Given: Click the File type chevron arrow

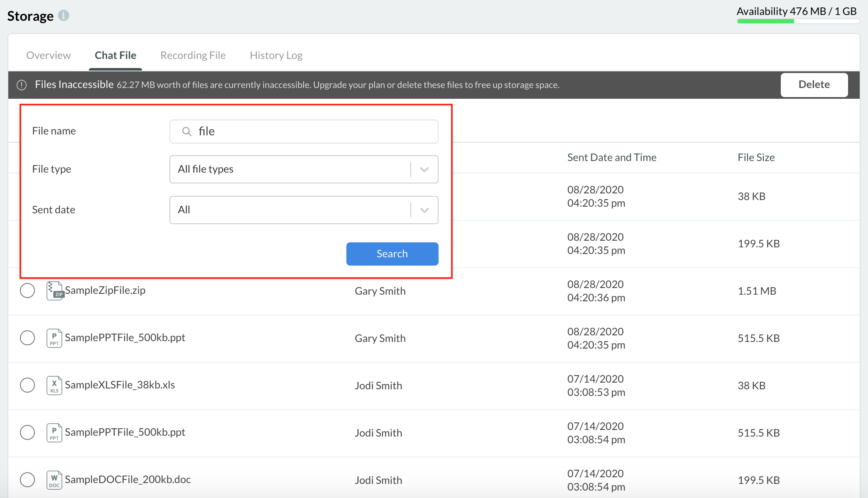Looking at the screenshot, I should 424,169.
